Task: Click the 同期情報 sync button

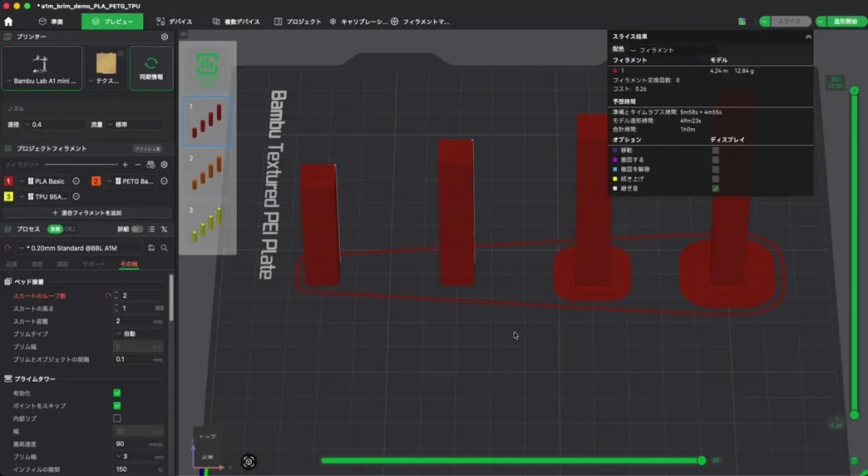Action: point(151,68)
